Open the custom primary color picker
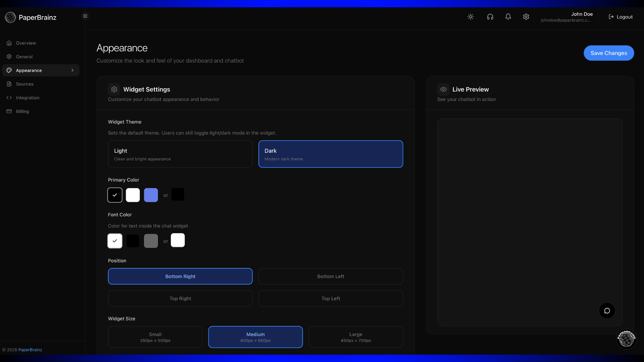 pos(178,194)
